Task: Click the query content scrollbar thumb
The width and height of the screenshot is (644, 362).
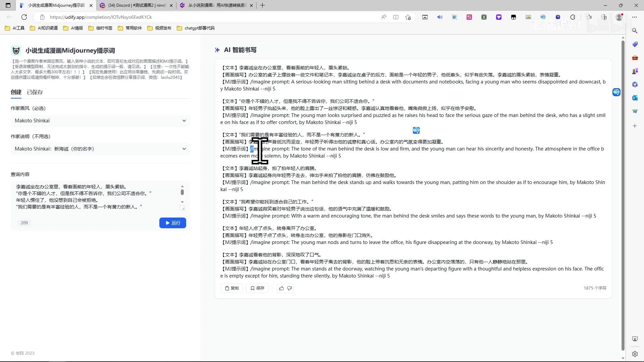Action: tap(182, 192)
